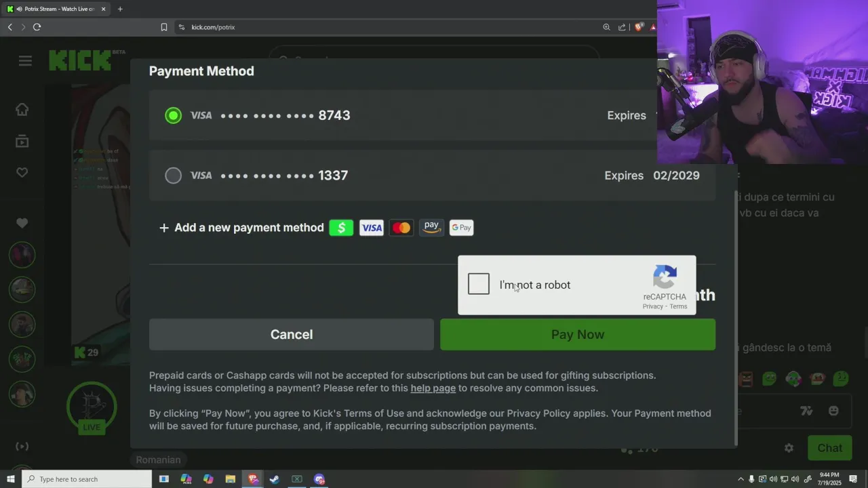The image size is (868, 488).
Task: Open the Windows Start menu
Action: pos(10,479)
